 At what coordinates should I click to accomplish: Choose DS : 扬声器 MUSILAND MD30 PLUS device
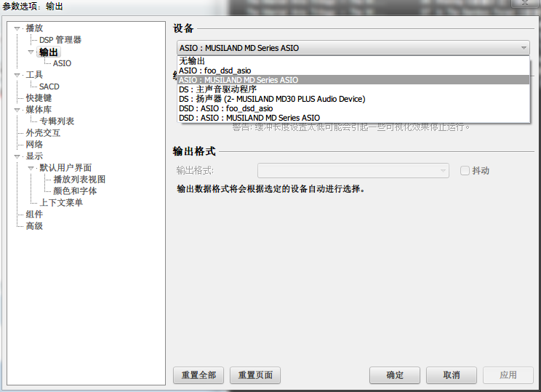271,99
